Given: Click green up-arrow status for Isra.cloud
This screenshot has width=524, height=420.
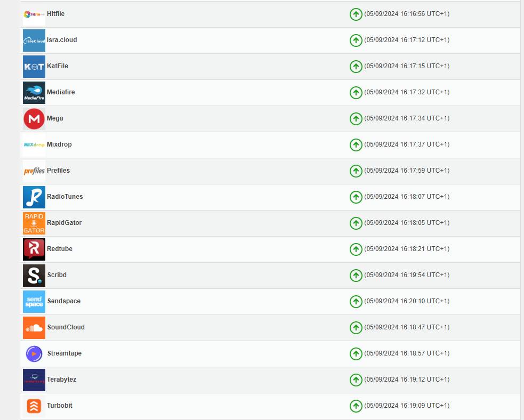Looking at the screenshot, I should click(356, 41).
